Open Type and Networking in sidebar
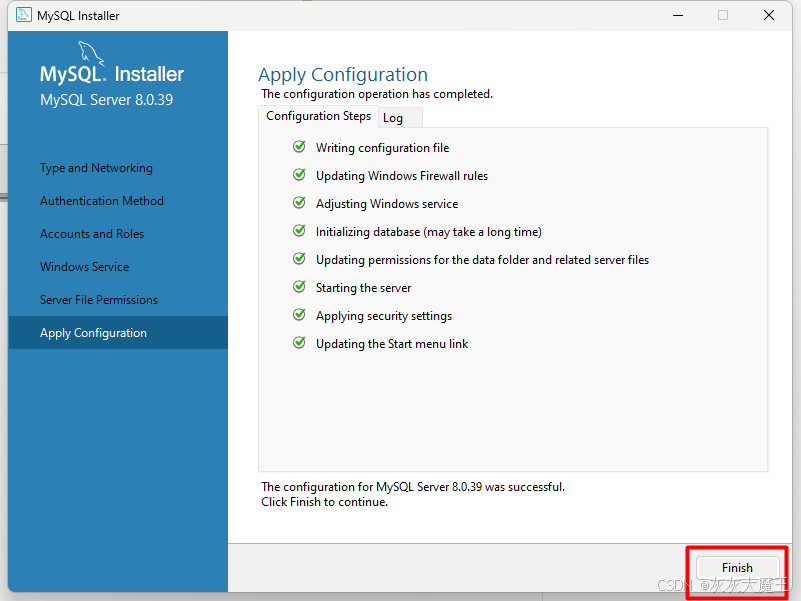801x601 pixels. tap(96, 168)
